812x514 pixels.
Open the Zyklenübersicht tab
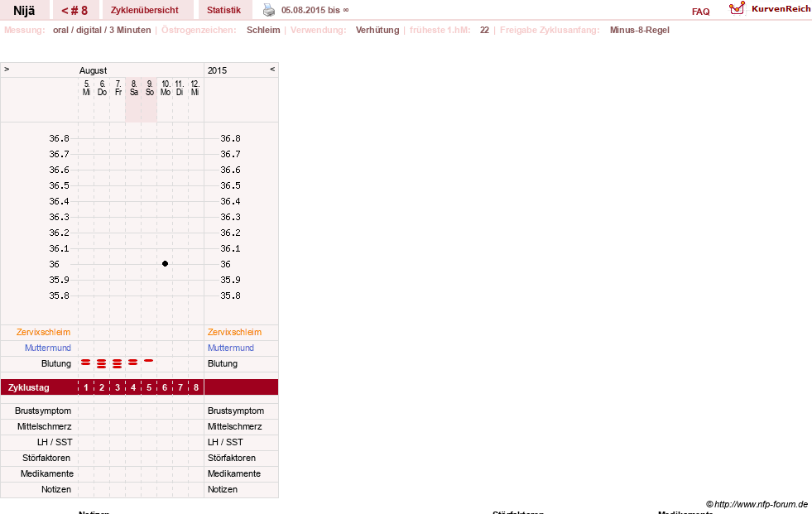(x=145, y=10)
